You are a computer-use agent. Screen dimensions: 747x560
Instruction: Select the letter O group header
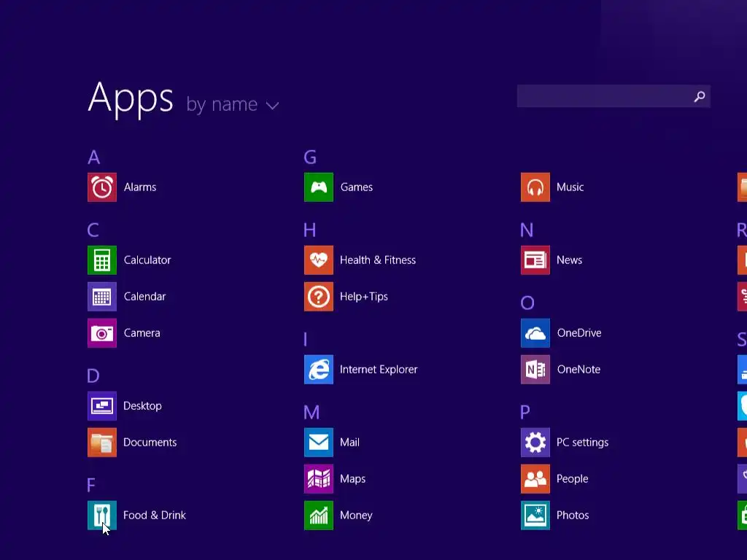point(527,303)
